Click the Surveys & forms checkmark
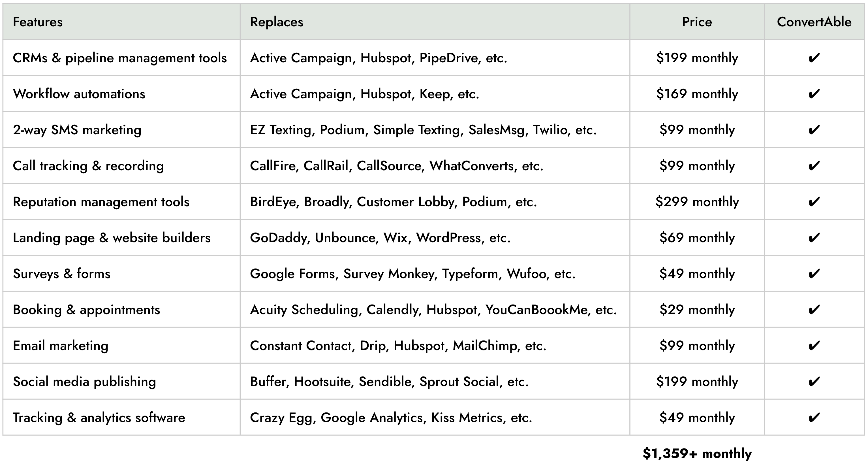The width and height of the screenshot is (868, 464). pos(814,274)
